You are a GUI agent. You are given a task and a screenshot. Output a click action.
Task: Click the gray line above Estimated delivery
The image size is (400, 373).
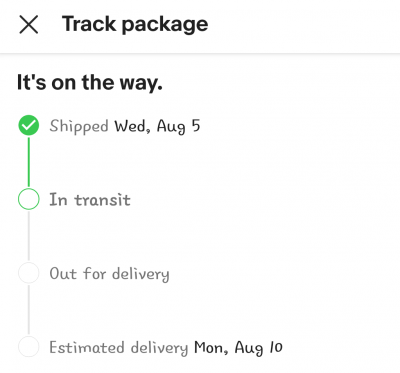click(29, 310)
